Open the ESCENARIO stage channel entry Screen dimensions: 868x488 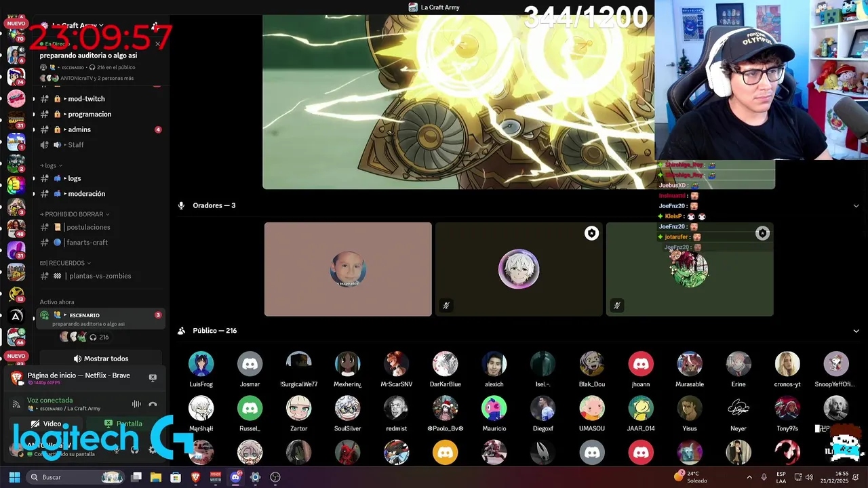point(100,319)
